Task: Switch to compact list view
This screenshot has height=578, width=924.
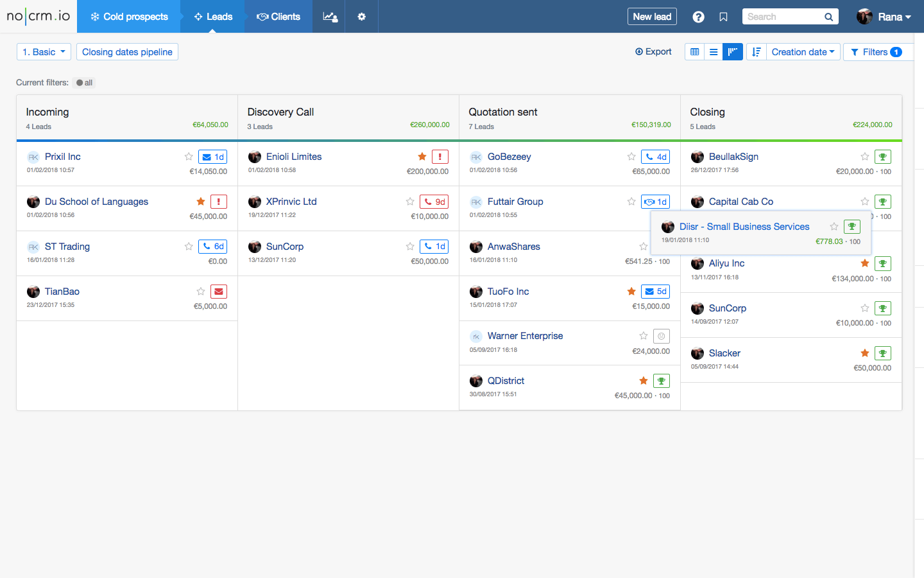Action: coord(714,52)
